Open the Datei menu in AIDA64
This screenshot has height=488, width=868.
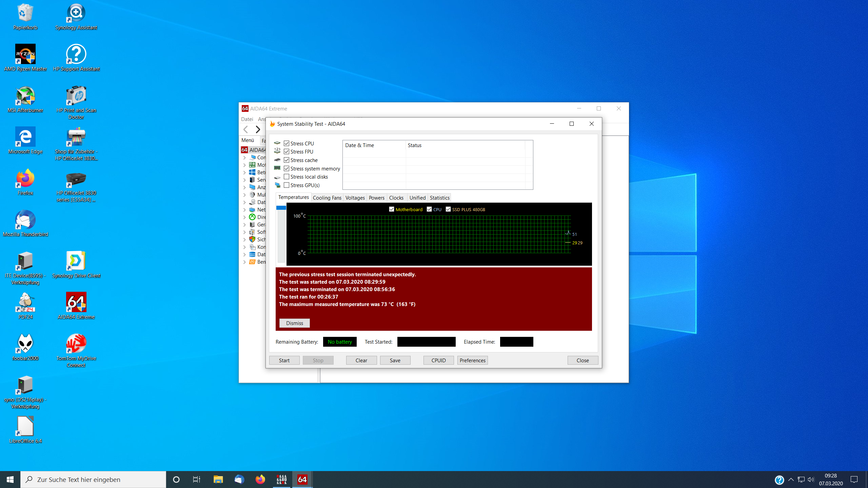click(247, 119)
